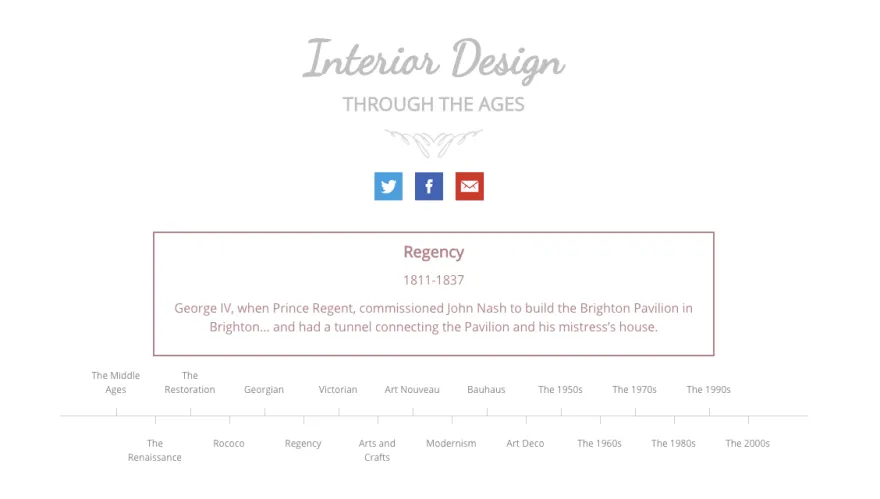Go to the Victorian era
880x499 pixels.
pos(338,390)
